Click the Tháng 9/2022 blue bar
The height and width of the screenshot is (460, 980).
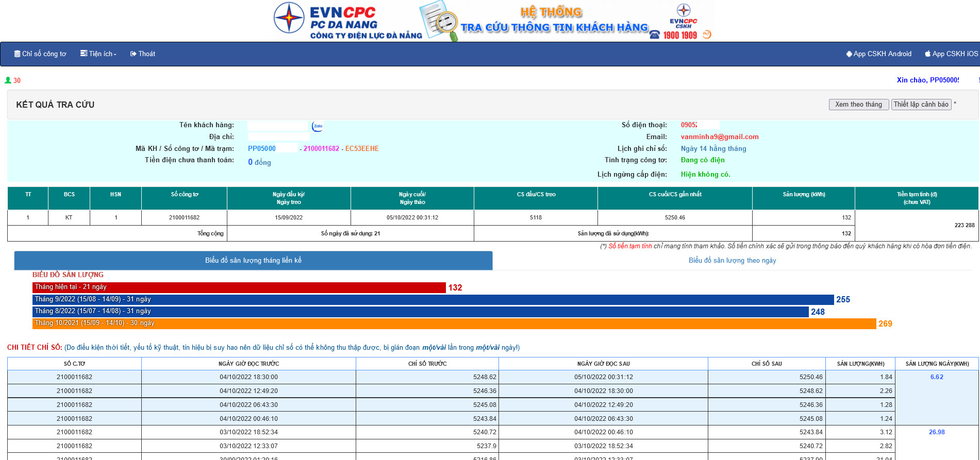pos(433,299)
